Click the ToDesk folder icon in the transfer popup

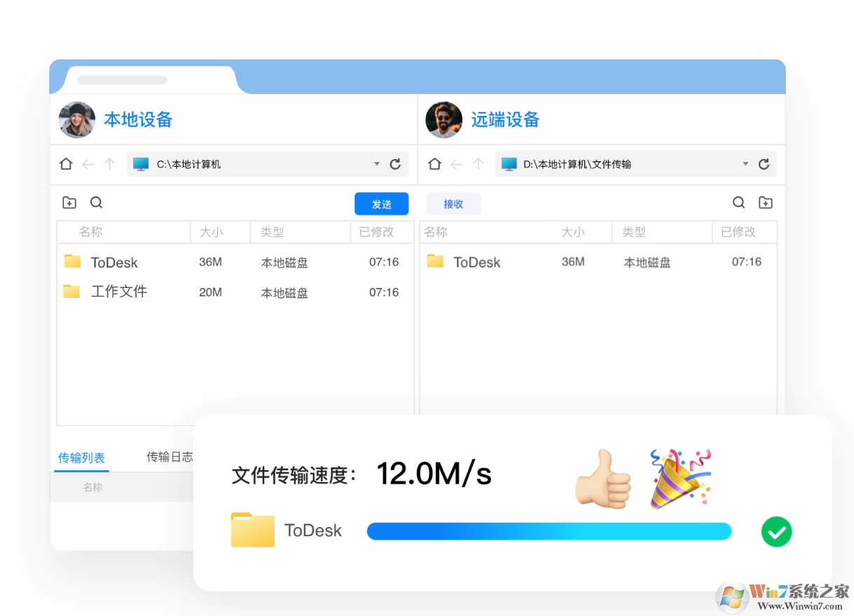pyautogui.click(x=252, y=530)
